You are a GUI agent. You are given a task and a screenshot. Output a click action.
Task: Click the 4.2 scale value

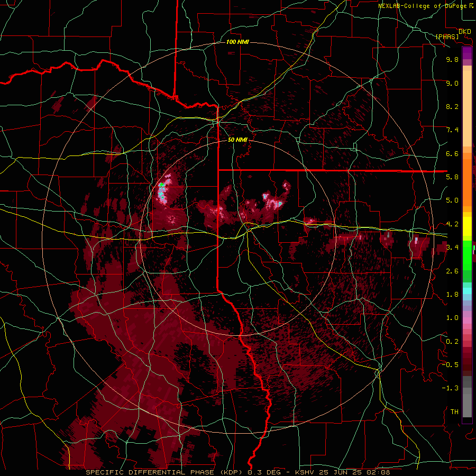(x=452, y=224)
